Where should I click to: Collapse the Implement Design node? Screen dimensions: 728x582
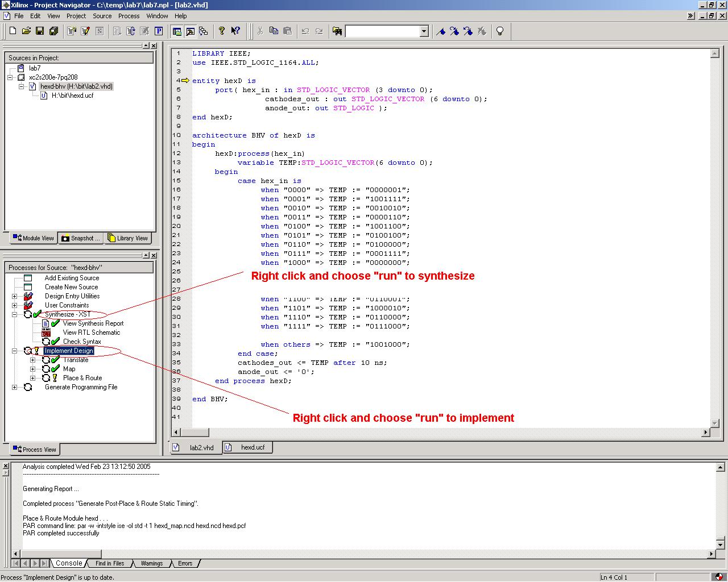coord(14,351)
